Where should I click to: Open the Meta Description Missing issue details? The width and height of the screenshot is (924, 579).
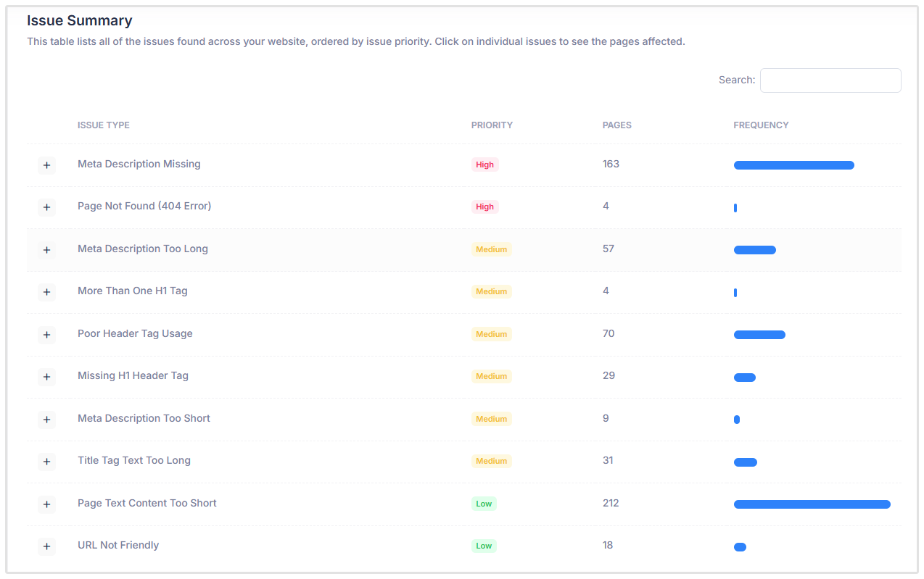139,164
